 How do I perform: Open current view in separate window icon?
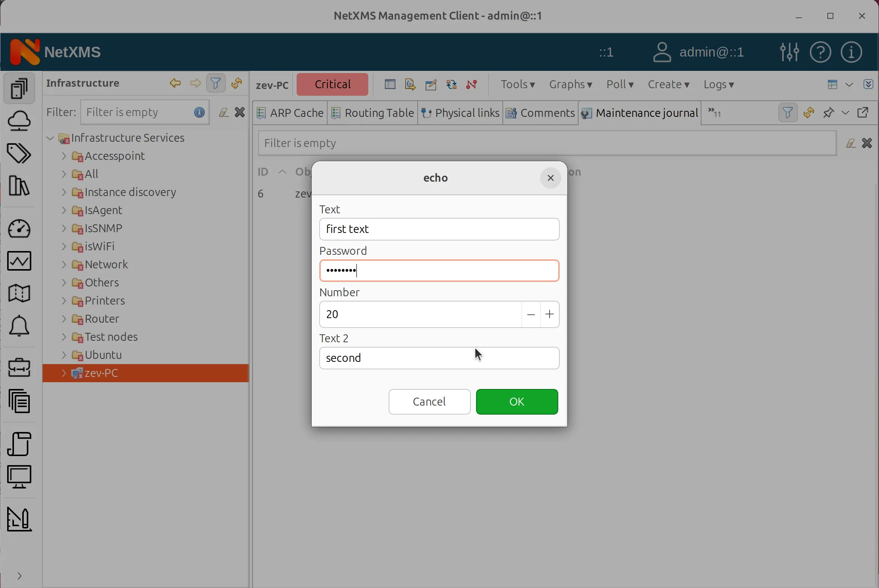pos(864,112)
